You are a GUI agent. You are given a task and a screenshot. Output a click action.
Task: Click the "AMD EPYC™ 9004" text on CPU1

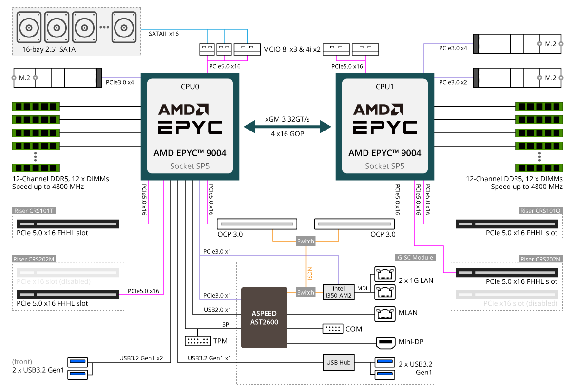(384, 153)
